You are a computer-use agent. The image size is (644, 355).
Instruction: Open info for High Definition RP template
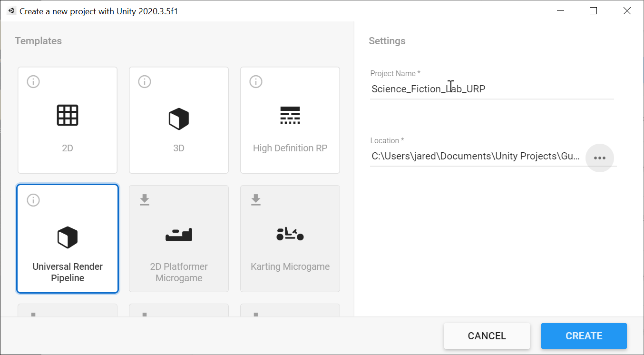(256, 82)
